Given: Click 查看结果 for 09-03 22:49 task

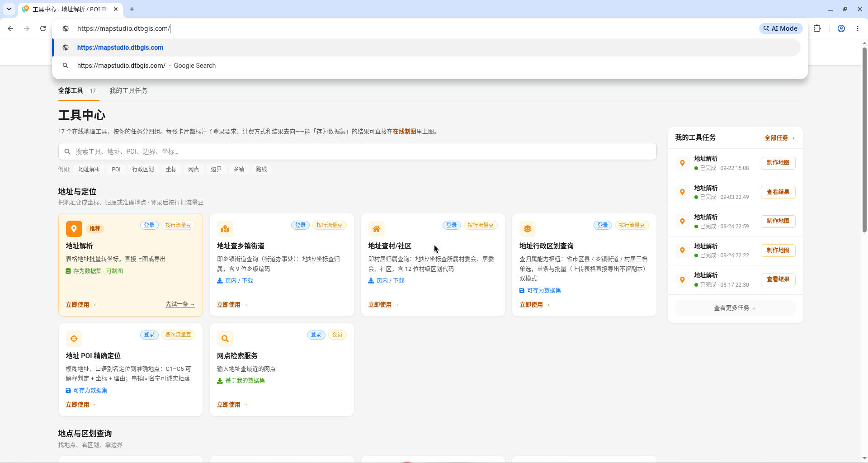Looking at the screenshot, I should point(778,192).
